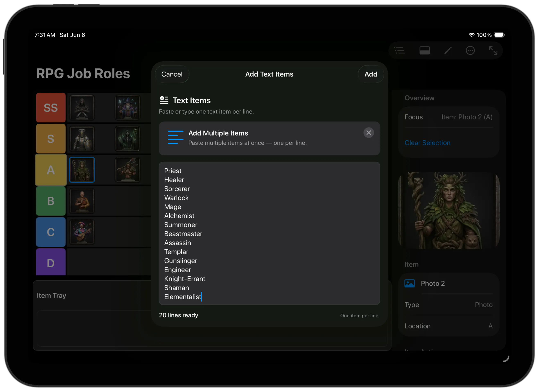The width and height of the screenshot is (539, 392).
Task: Click the Text Items header icon
Action: point(164,100)
